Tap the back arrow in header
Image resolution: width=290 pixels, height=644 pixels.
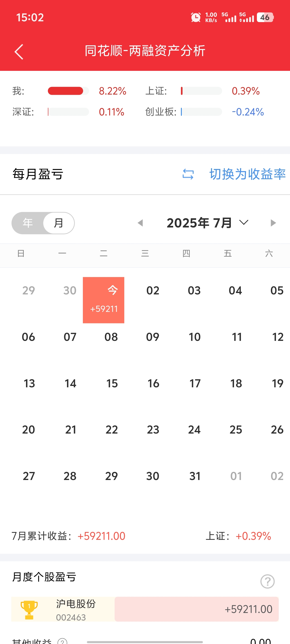(x=19, y=52)
